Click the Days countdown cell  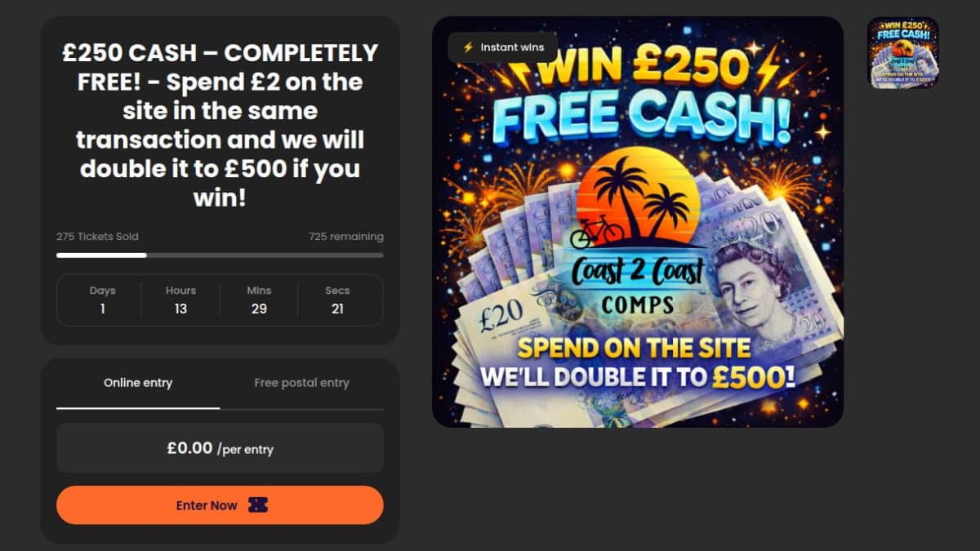click(x=102, y=300)
